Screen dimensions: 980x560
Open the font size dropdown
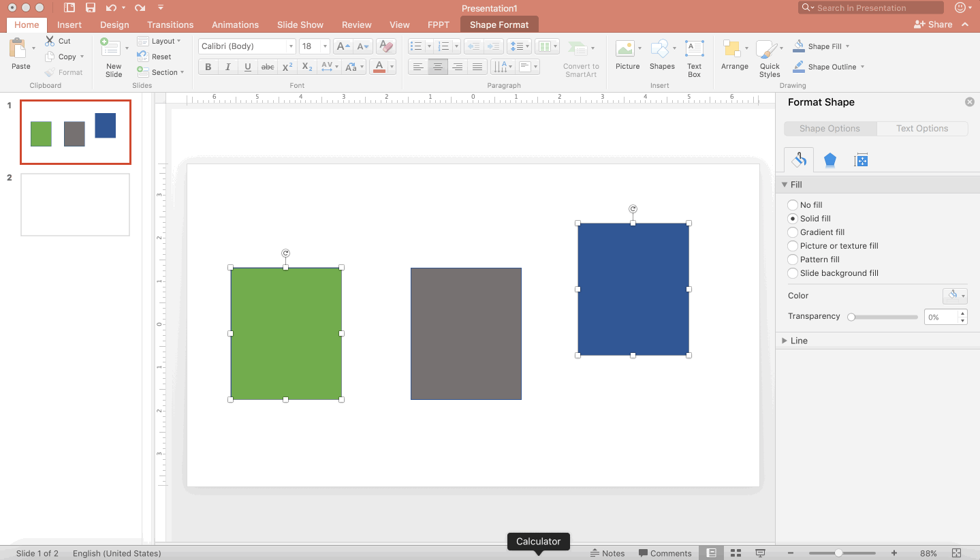(x=324, y=46)
